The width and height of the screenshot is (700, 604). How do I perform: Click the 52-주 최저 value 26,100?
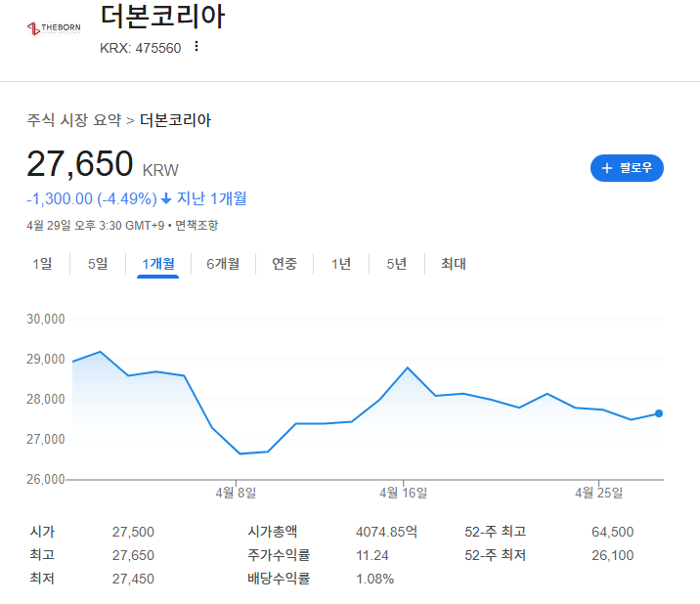[612, 555]
